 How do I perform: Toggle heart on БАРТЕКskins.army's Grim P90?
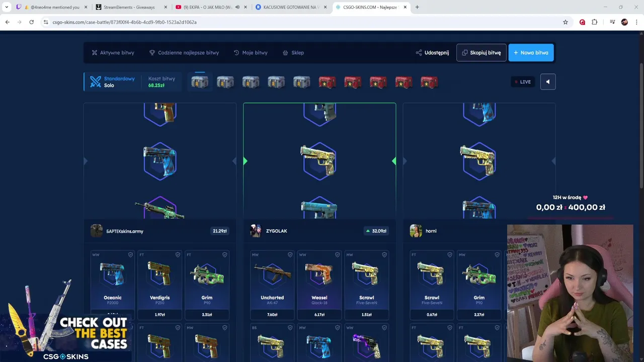click(225, 255)
